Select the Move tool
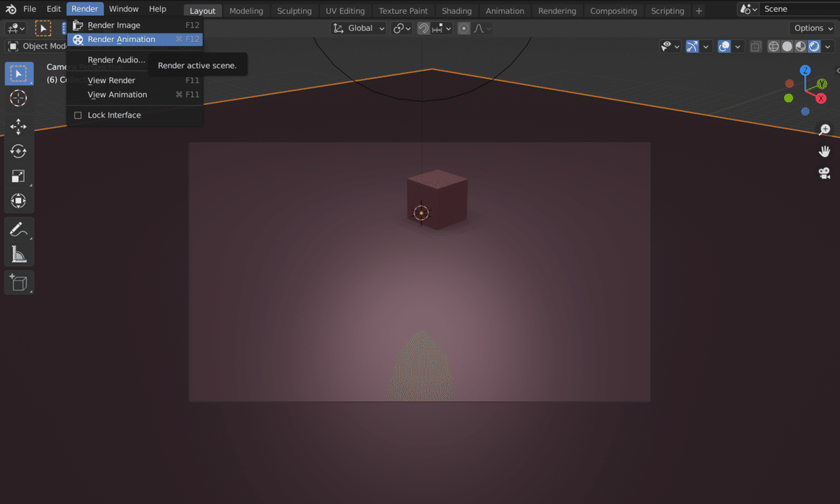 click(19, 127)
